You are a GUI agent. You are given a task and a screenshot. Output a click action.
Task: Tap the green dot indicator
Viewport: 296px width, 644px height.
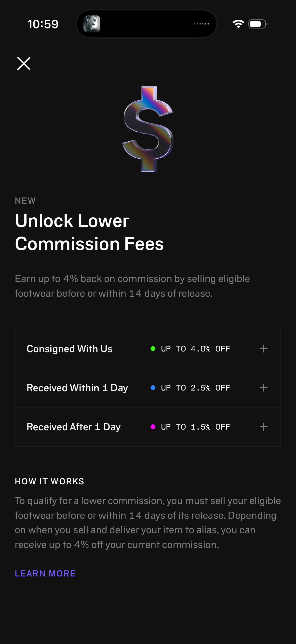(x=153, y=349)
